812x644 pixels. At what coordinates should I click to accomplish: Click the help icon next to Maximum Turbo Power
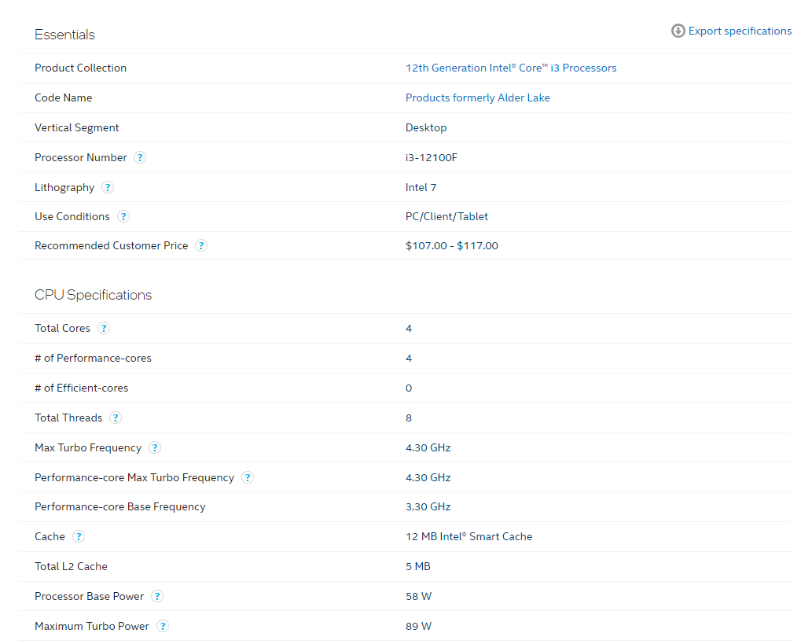[163, 627]
